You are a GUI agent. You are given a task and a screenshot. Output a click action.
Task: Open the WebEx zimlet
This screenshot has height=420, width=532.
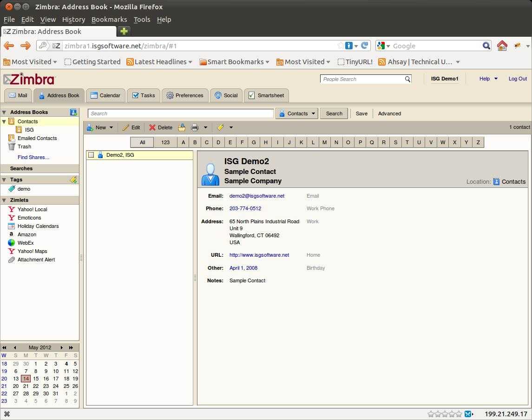(x=26, y=243)
